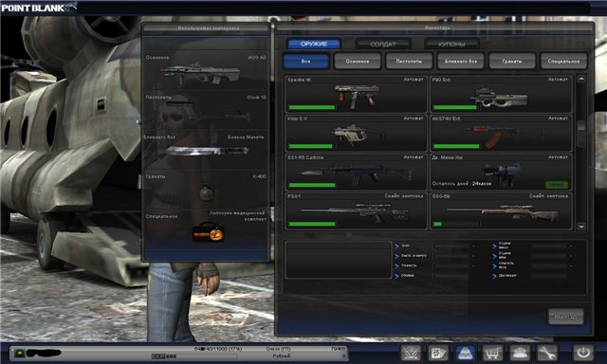Open settings with the wrench icon
Viewport: 607px width, 364px height.
pos(547,353)
